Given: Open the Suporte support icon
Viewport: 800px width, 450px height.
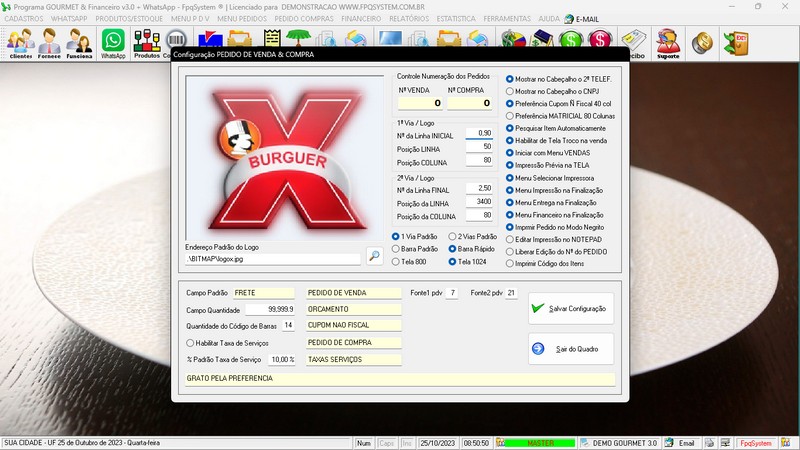Looking at the screenshot, I should click(668, 43).
